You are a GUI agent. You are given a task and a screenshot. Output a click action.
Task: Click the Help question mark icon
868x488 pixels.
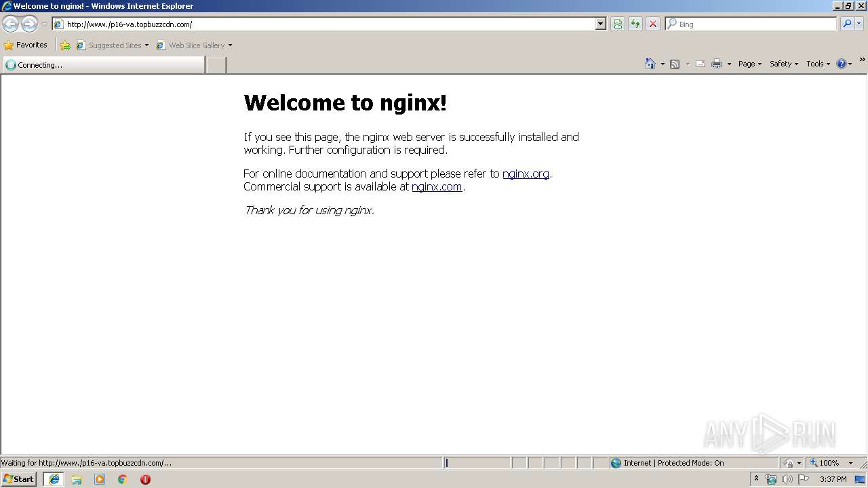coord(842,64)
